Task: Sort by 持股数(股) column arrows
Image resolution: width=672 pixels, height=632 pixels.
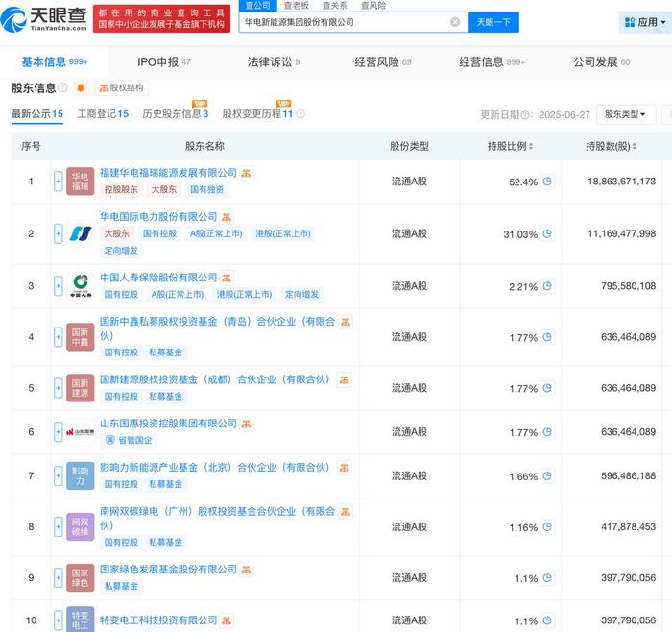Action: tap(634, 146)
